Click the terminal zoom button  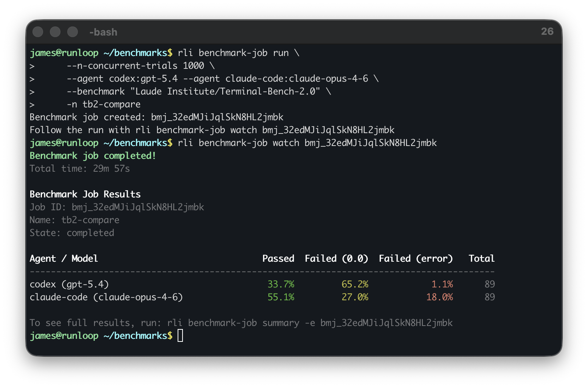click(x=73, y=32)
